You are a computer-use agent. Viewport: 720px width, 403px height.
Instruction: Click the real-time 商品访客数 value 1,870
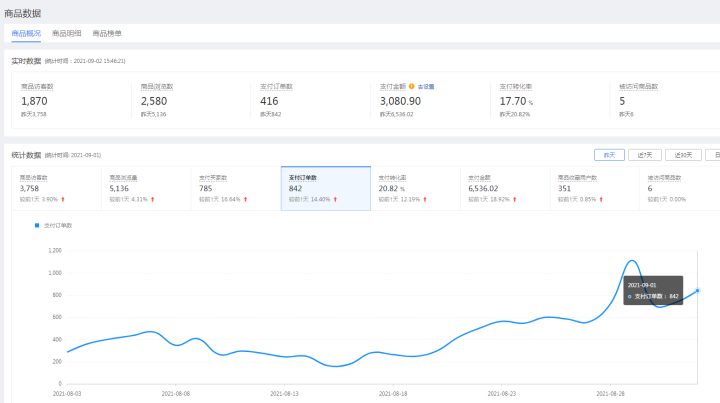coord(34,101)
